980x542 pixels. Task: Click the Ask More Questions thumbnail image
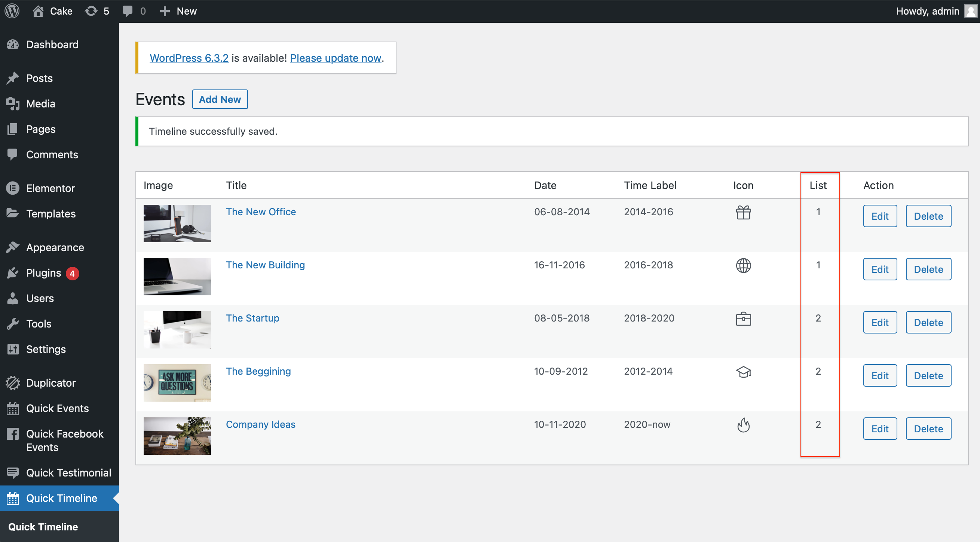[177, 383]
